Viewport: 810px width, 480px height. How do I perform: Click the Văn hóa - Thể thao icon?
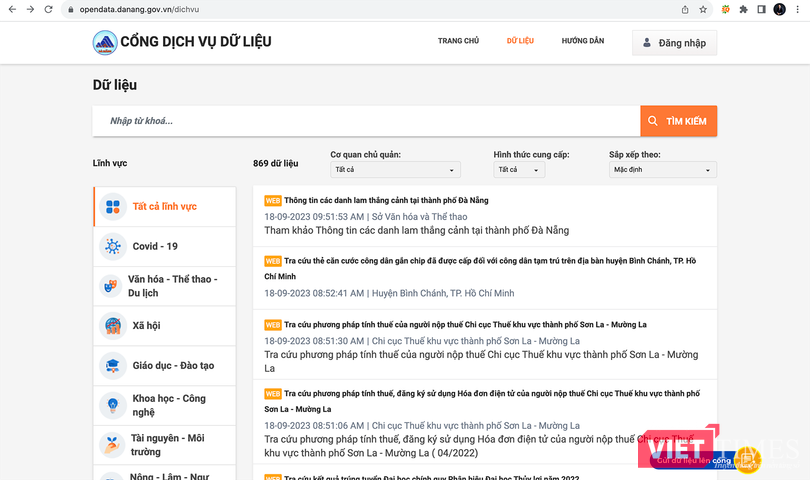[112, 286]
